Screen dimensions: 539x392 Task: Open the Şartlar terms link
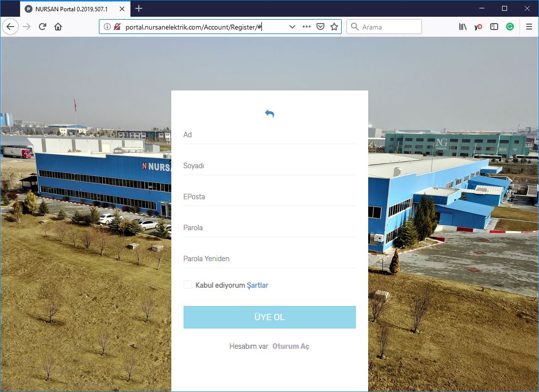[x=257, y=285]
